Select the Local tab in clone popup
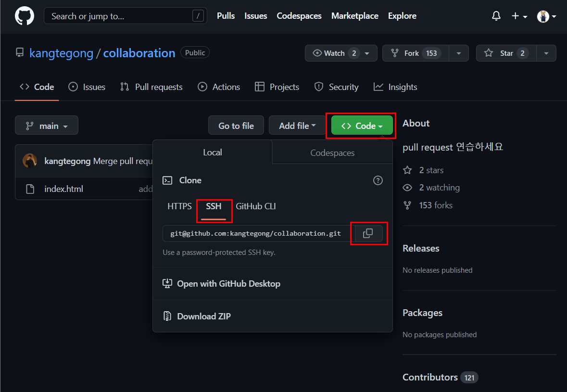The height and width of the screenshot is (392, 567). [x=213, y=152]
